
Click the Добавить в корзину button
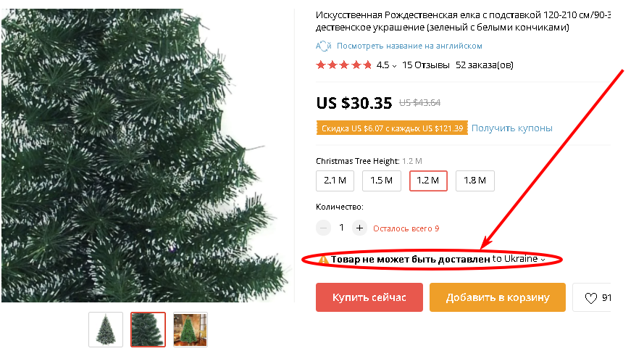tap(498, 297)
